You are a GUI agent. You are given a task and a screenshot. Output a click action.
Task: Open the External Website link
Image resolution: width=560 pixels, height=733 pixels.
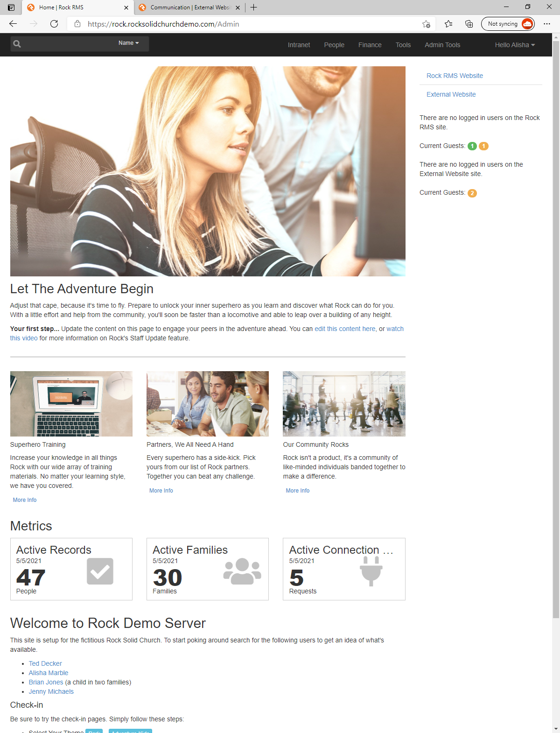pos(451,94)
